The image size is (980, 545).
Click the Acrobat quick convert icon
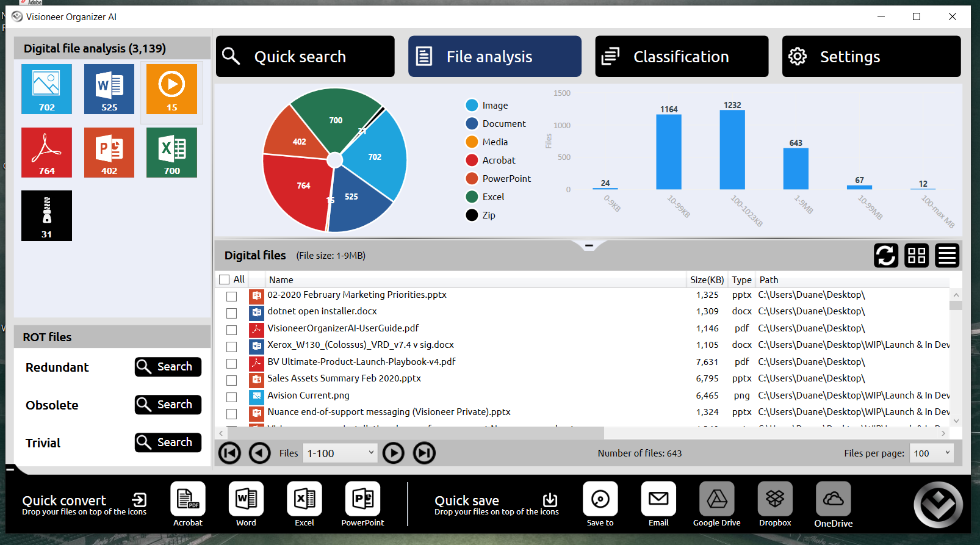[188, 499]
